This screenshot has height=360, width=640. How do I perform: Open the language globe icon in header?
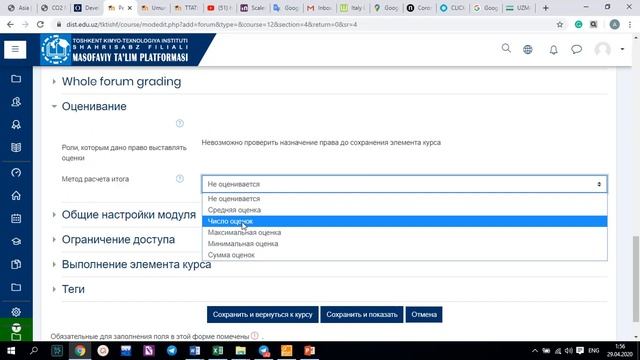click(x=528, y=49)
